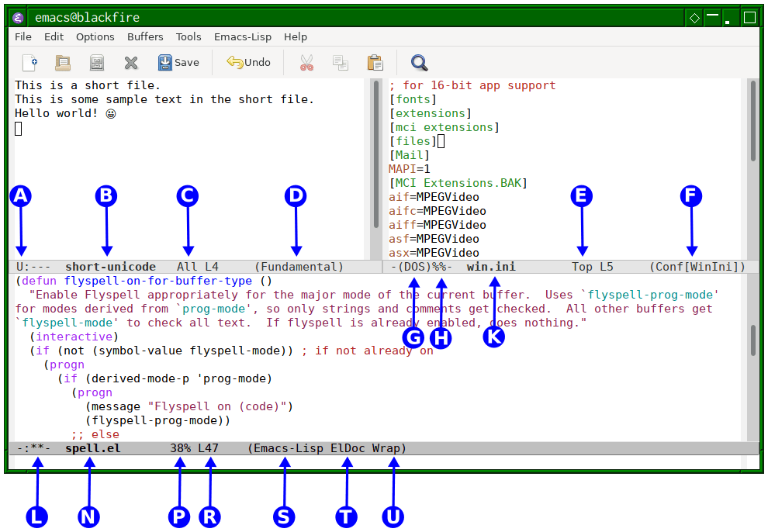
Task: Close the current buffer with the X icon
Action: tap(130, 63)
